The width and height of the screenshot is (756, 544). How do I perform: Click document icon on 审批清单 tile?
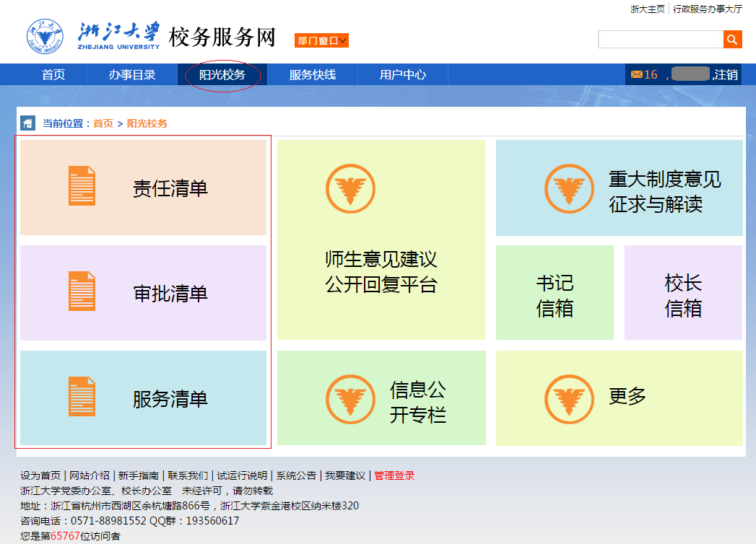coord(82,291)
